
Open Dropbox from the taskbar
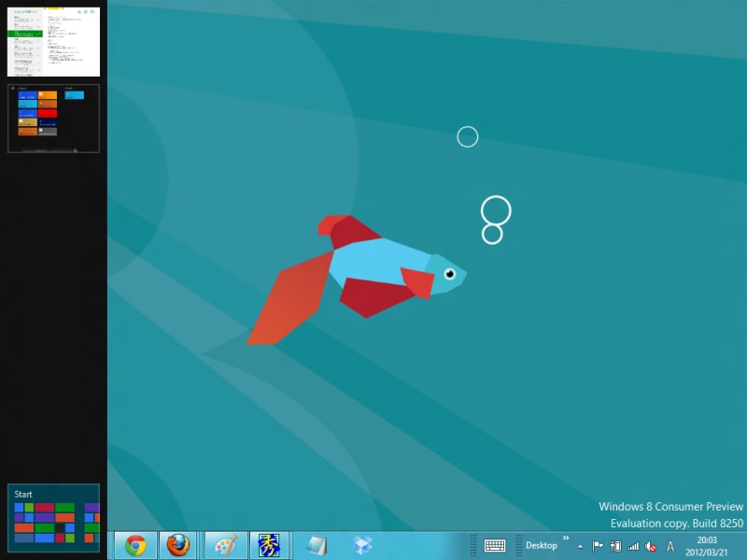pos(363,545)
